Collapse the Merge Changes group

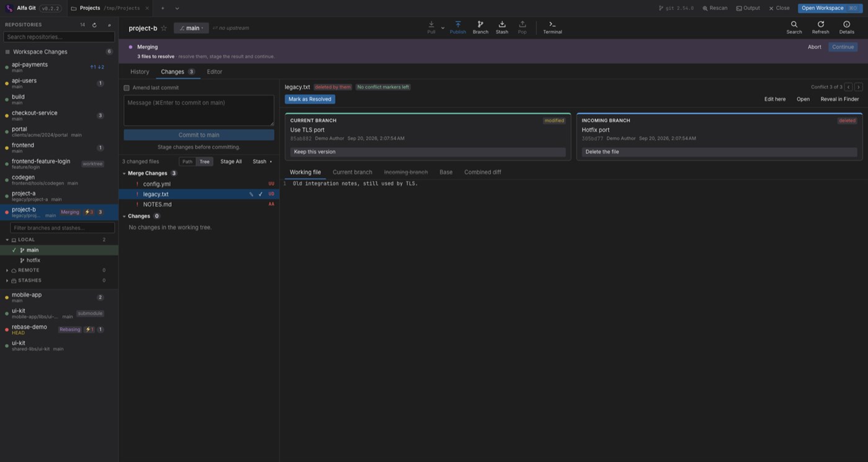point(124,173)
